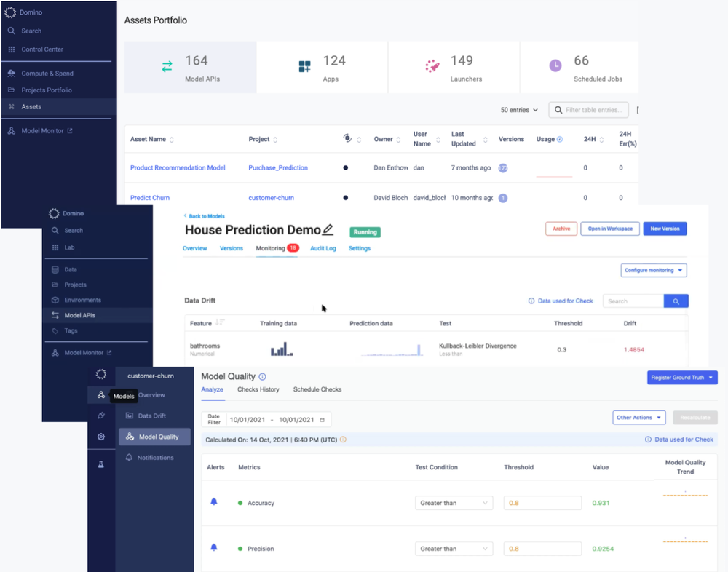
Task: Click the Precision alert bell icon
Action: 214,547
